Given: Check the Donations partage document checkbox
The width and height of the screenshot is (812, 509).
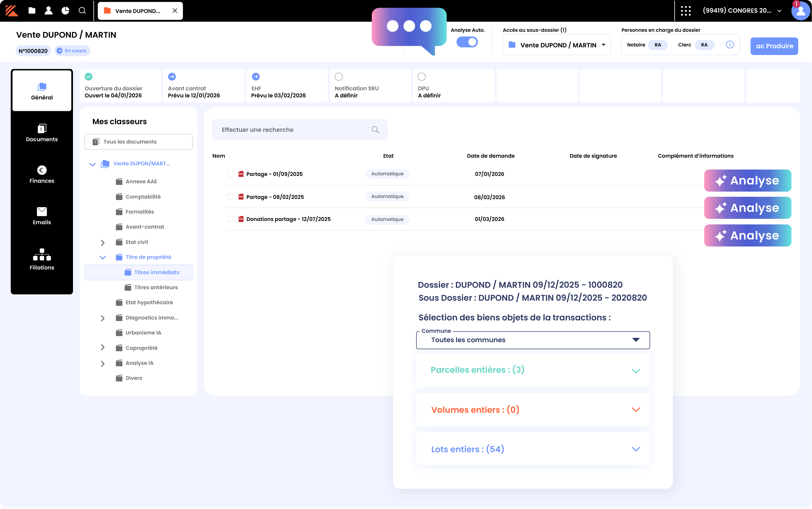Looking at the screenshot, I should click(230, 219).
